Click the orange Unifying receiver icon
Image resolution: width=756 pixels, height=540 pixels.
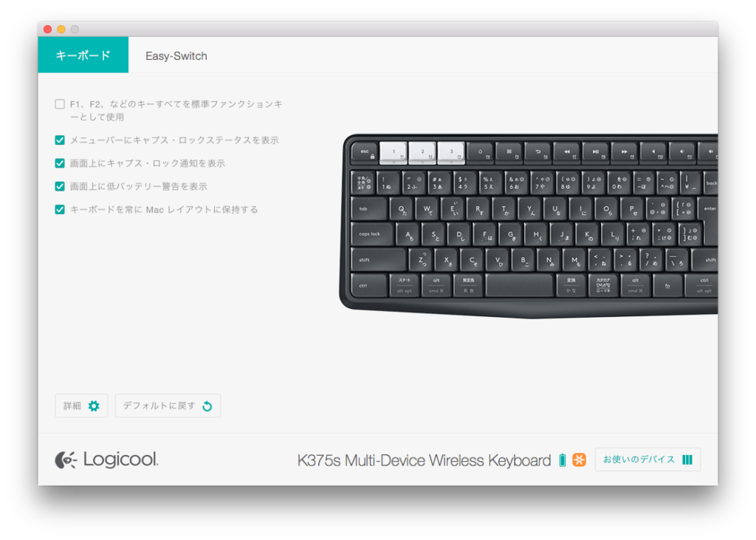point(579,460)
